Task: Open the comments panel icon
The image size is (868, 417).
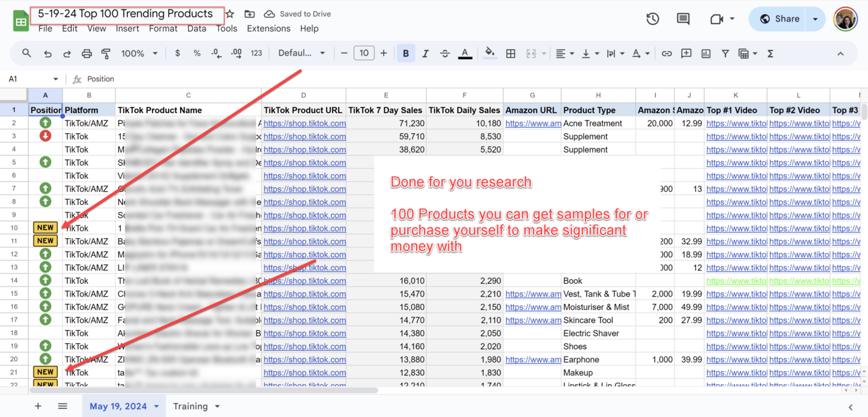Action: click(x=683, y=19)
